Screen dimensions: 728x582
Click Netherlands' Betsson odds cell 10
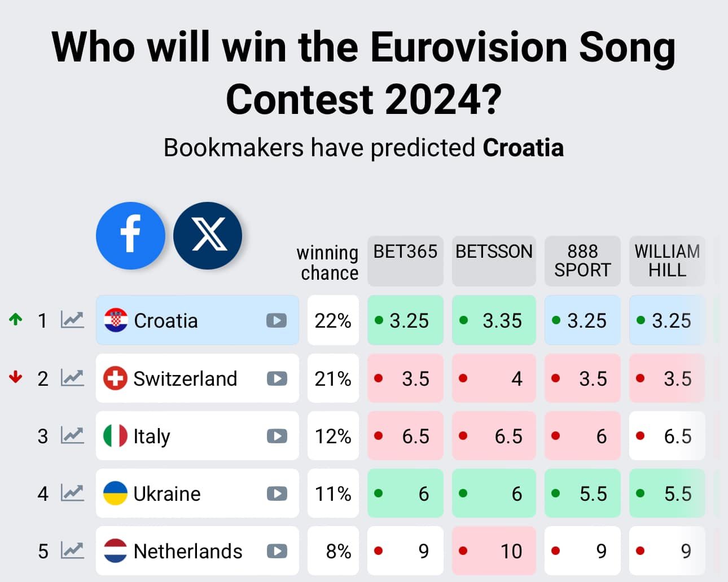[x=494, y=550]
